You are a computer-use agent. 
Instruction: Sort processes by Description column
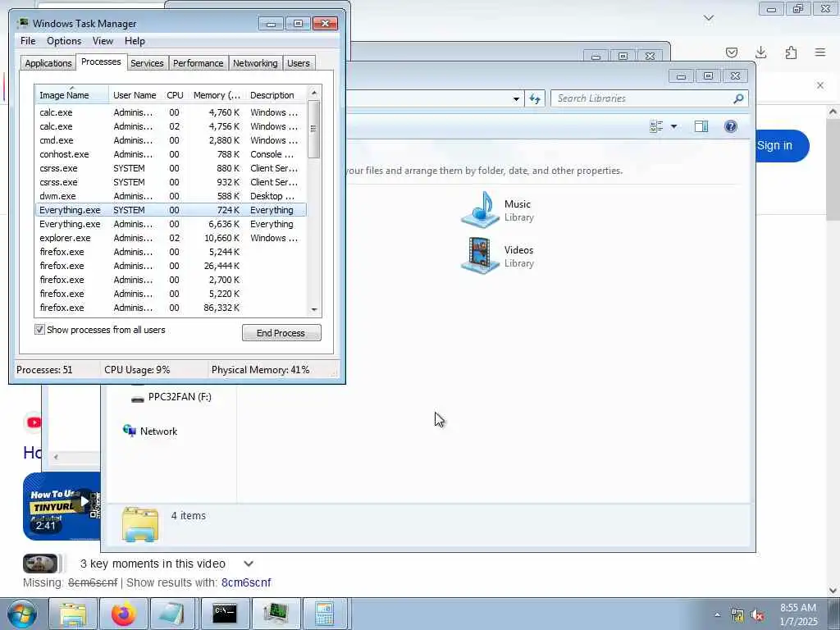(x=276, y=95)
